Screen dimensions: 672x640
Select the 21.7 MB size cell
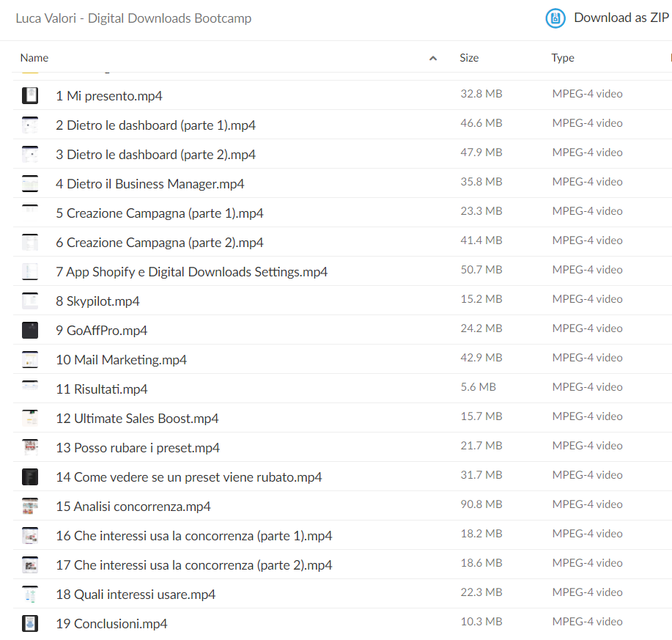coord(481,446)
